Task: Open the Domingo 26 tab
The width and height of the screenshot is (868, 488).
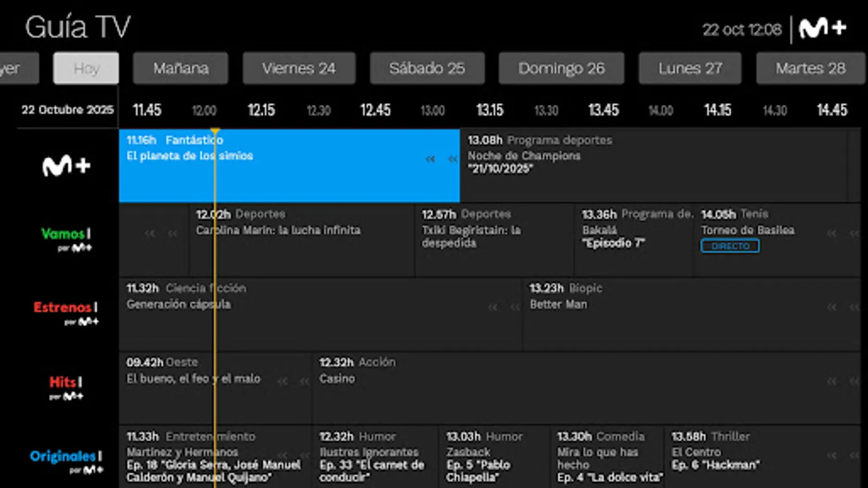Action: (x=561, y=68)
